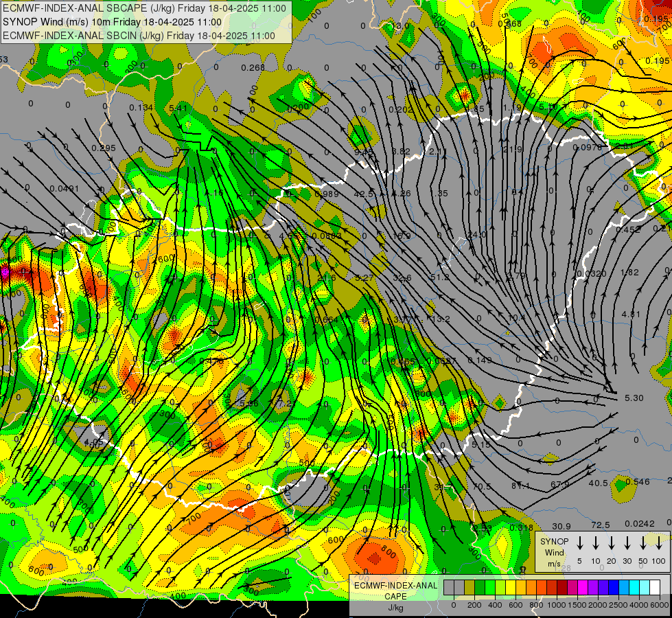Select the dark green 200–300 J/kg legend swatch
Viewport: 672px width, 618px height.
480,588
